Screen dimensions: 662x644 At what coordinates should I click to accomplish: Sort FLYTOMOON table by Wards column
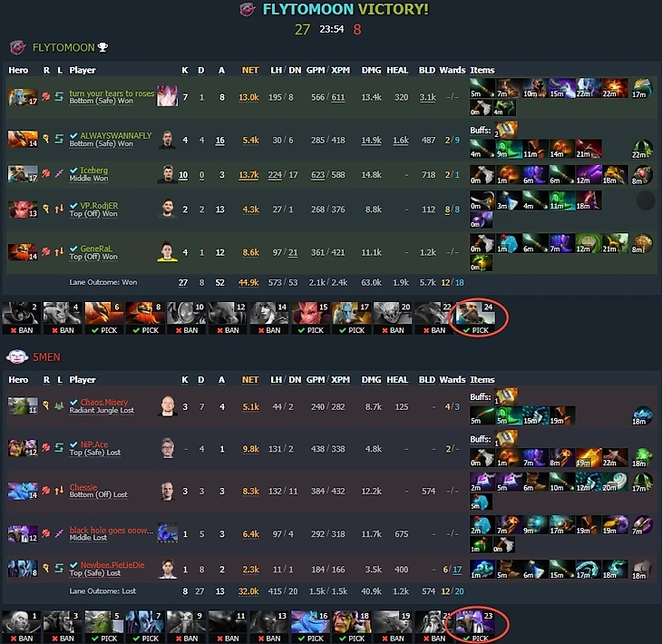click(453, 70)
